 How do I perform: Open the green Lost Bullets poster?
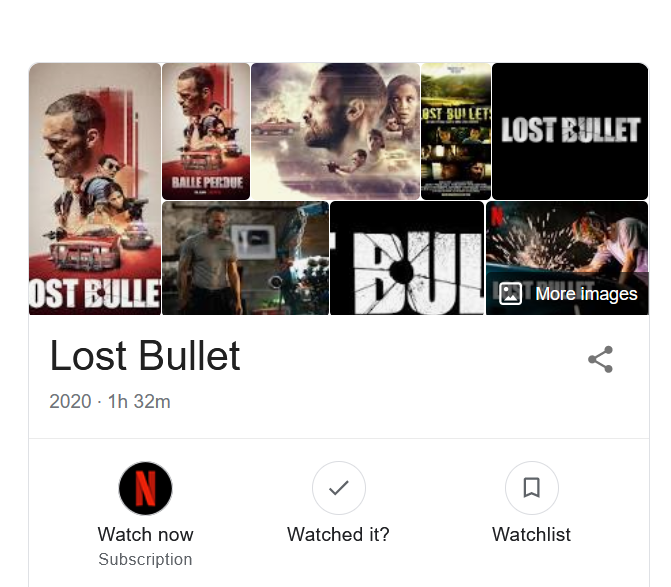click(x=456, y=131)
